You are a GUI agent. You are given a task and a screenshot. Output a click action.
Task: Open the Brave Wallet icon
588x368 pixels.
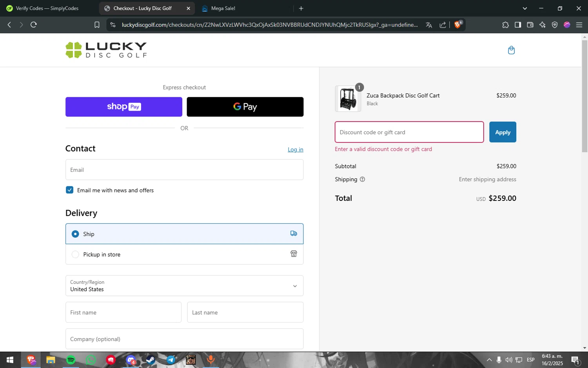click(530, 25)
